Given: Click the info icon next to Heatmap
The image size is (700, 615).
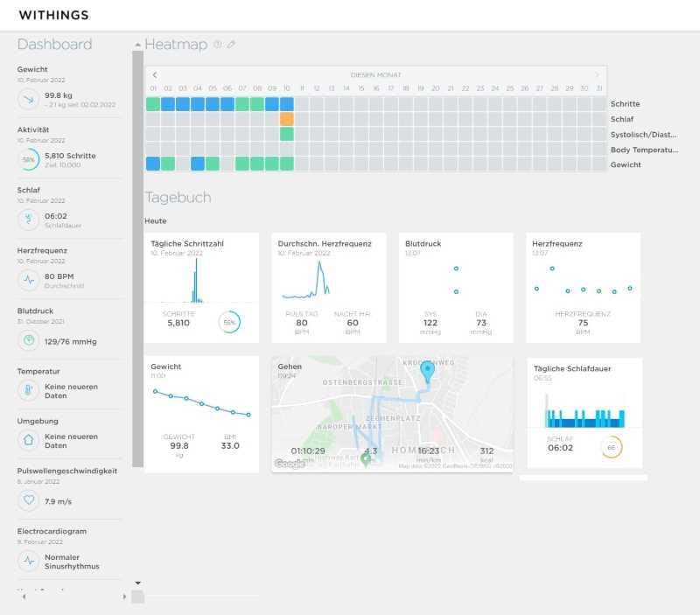Looking at the screenshot, I should 217,45.
